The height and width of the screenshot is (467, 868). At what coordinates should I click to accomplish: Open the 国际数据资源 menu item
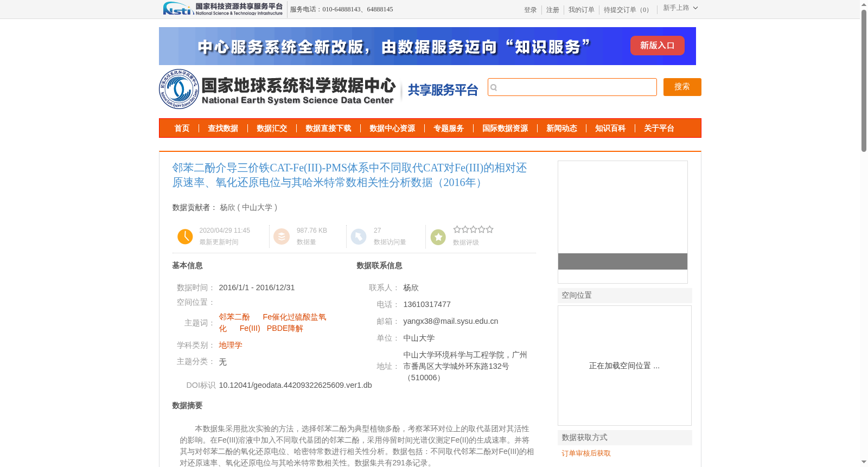(x=505, y=129)
